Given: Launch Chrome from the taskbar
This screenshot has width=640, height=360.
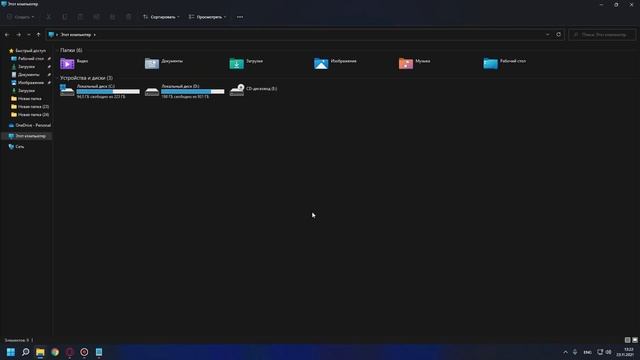Looking at the screenshot, I should pyautogui.click(x=55, y=352).
